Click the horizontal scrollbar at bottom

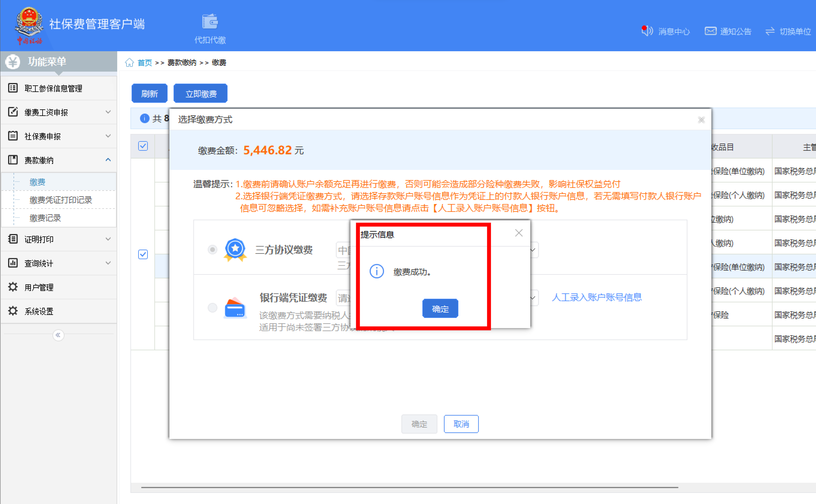(x=409, y=487)
